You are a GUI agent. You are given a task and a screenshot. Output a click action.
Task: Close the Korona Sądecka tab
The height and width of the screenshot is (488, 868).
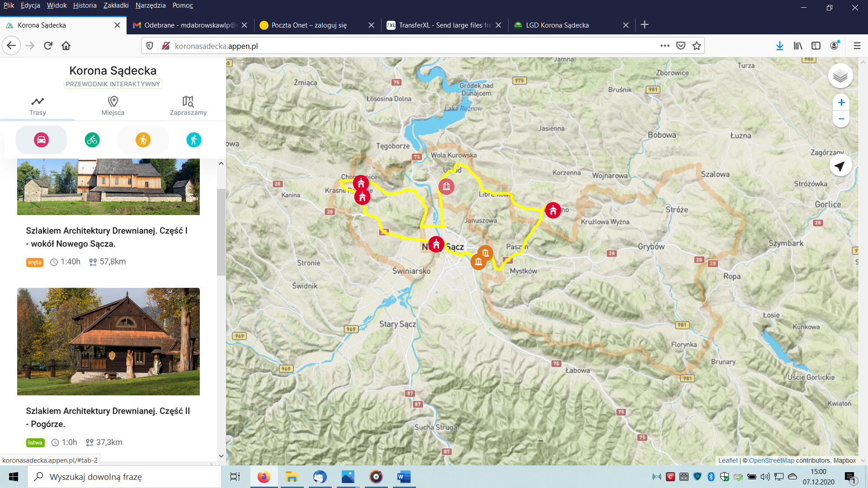point(117,25)
